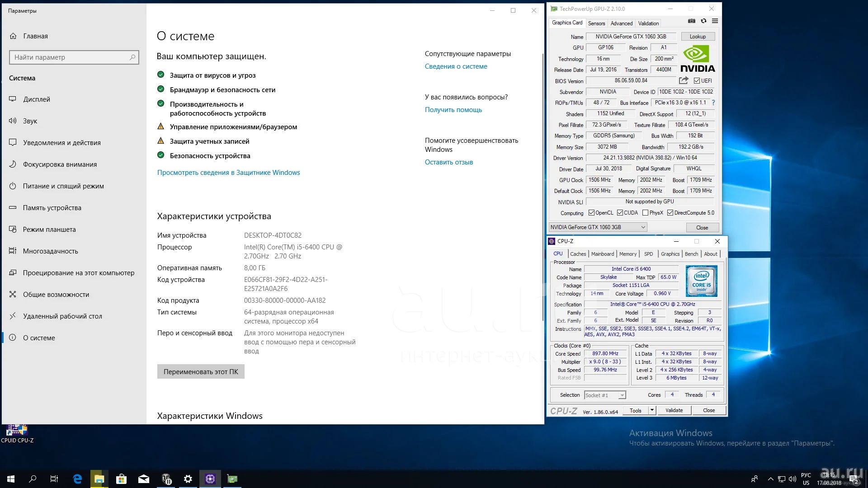This screenshot has height=488, width=868.
Task: Open Mail app from taskbar
Action: (x=143, y=479)
